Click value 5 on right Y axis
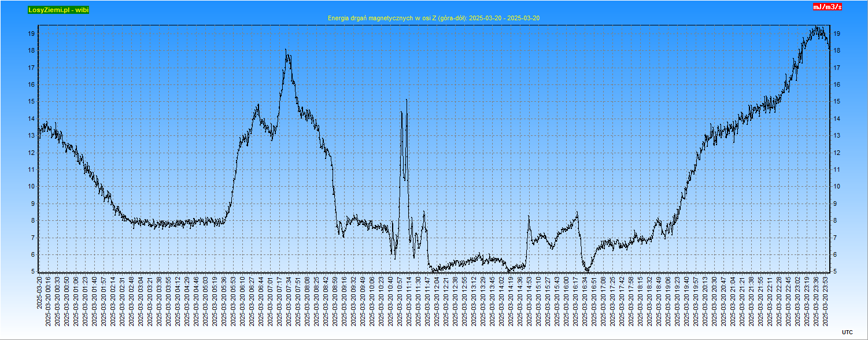 (836, 271)
